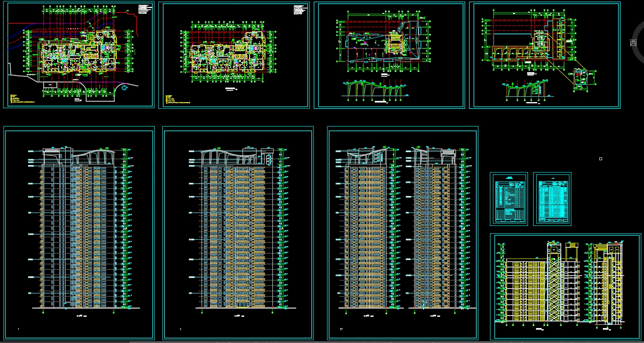Click the small square pickbox marker on canvas
This screenshot has height=343, width=644.
(600, 159)
